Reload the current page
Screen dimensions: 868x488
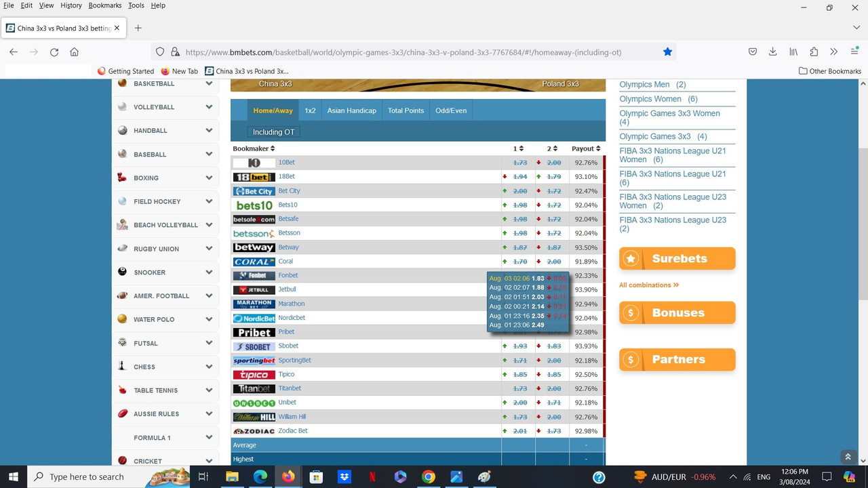(54, 52)
